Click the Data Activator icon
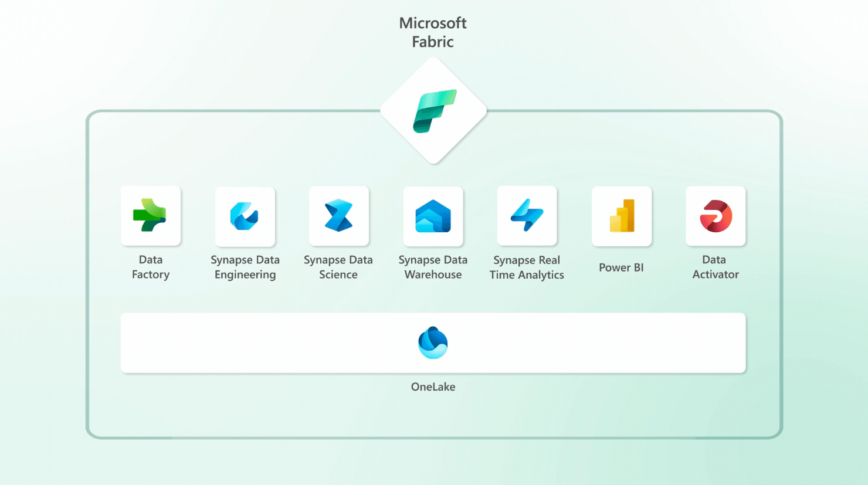 716,215
